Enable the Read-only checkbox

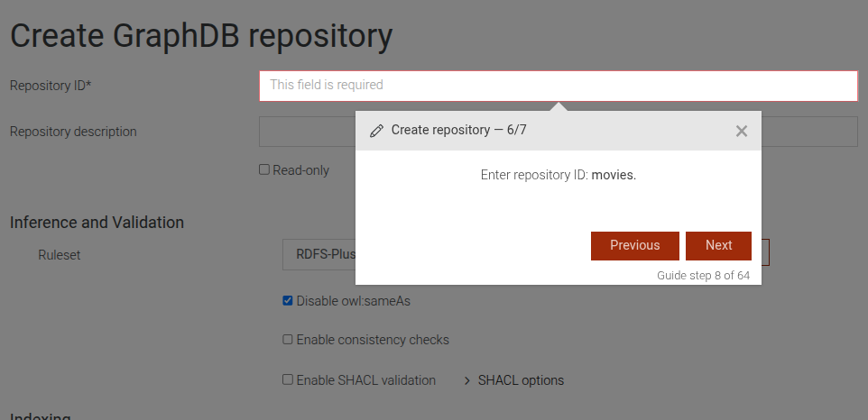click(x=264, y=169)
